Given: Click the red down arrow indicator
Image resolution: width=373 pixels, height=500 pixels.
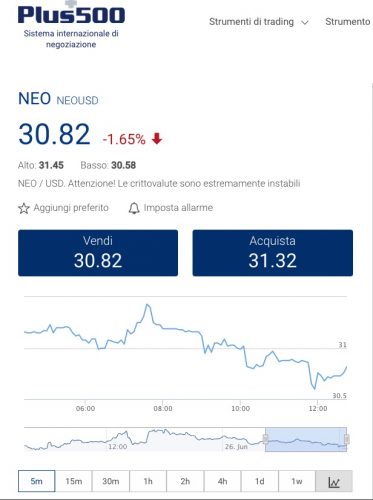Looking at the screenshot, I should point(157,138).
